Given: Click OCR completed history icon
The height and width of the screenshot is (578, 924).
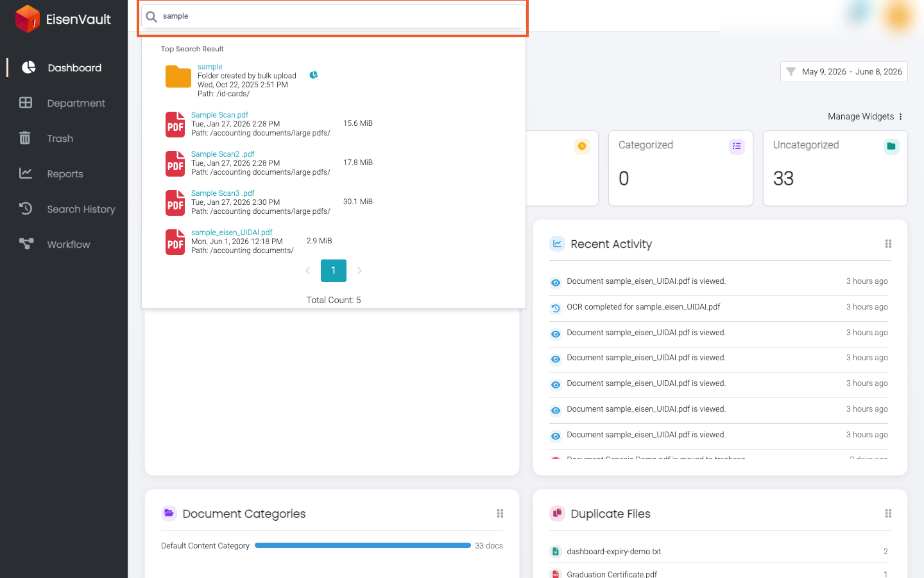Looking at the screenshot, I should 556,308.
